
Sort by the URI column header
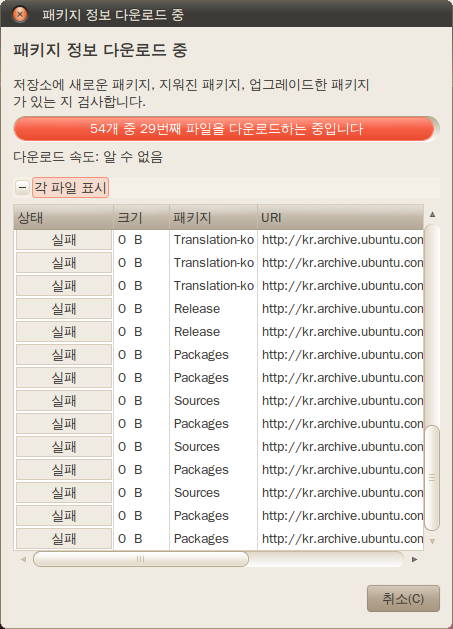pyautogui.click(x=340, y=217)
